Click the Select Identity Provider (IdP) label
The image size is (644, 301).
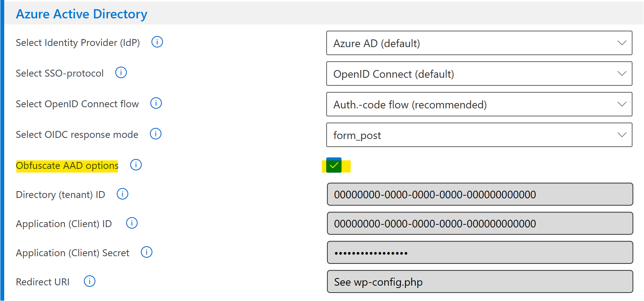tap(78, 43)
